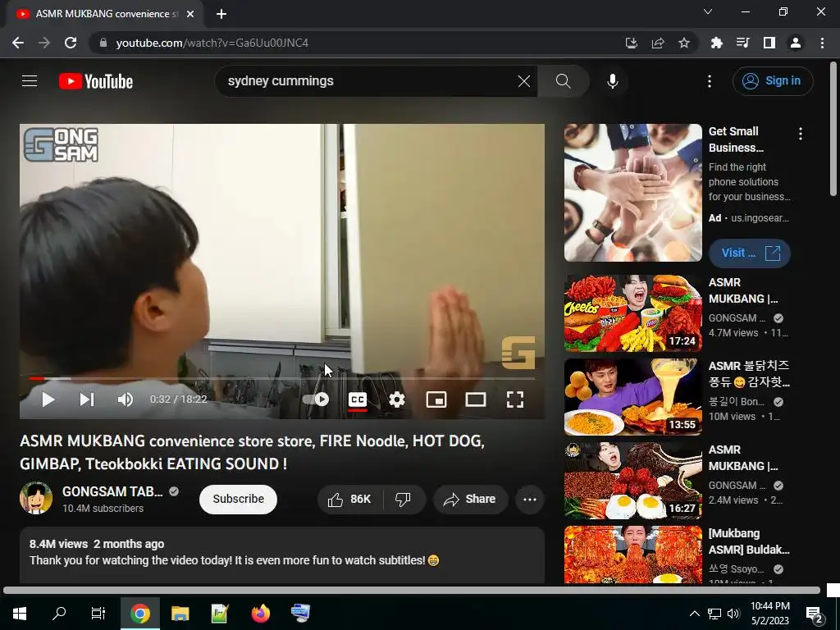Open Task View on taskbar
The height and width of the screenshot is (630, 840).
pyautogui.click(x=98, y=614)
